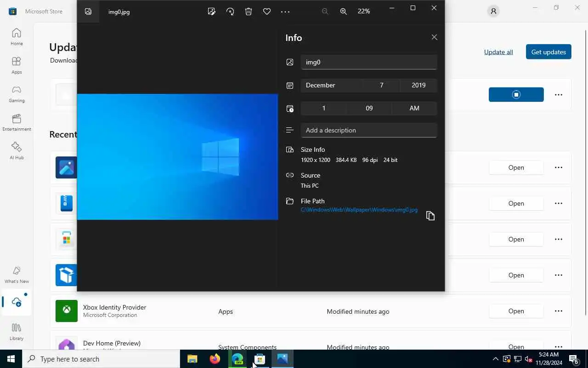Click the Xbox Identity Provider app name

tap(114, 307)
